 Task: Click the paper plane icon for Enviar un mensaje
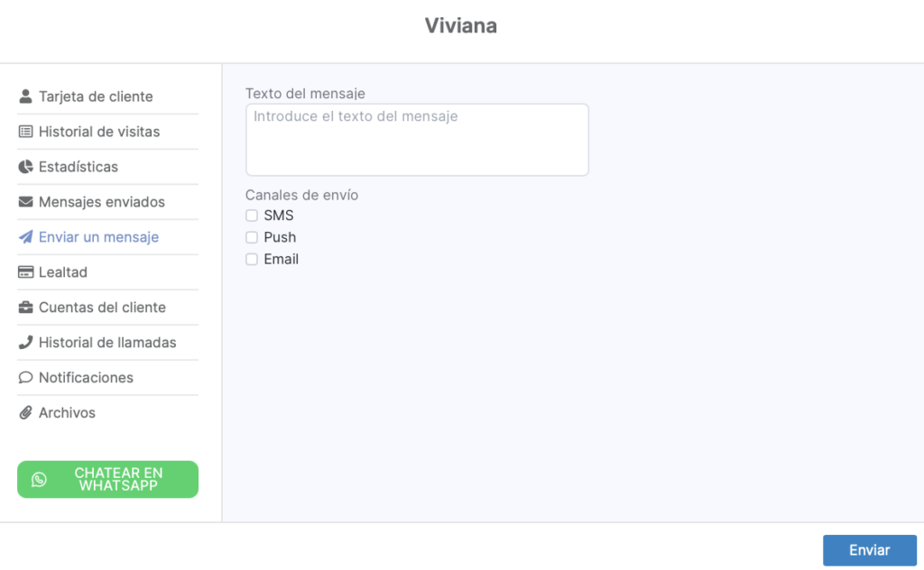coord(26,237)
